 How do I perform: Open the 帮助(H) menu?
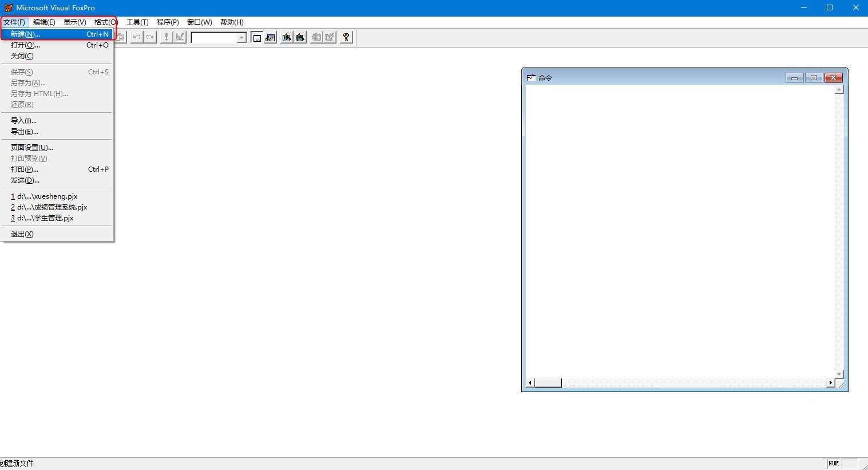click(232, 22)
